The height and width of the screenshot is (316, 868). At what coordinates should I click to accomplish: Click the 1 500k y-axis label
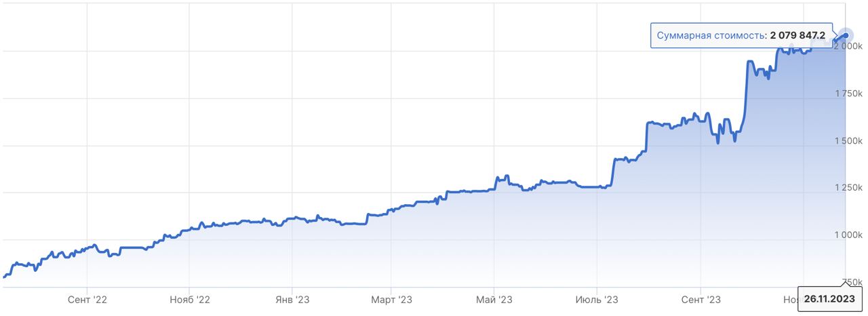pos(848,140)
